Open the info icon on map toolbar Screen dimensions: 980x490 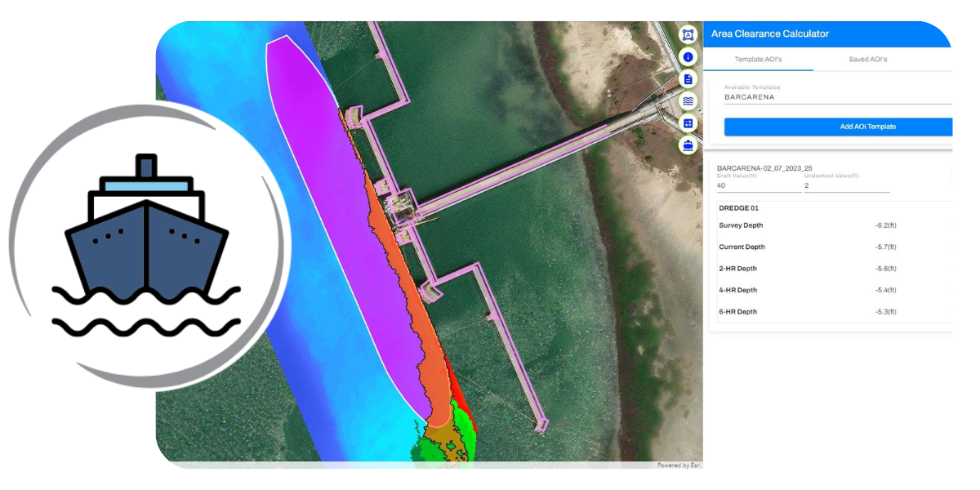click(688, 57)
